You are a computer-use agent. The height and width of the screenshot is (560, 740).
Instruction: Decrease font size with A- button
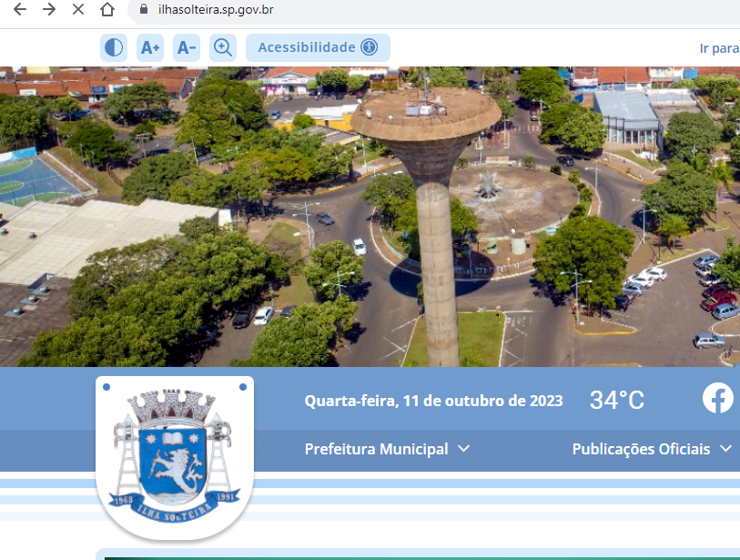[187, 47]
